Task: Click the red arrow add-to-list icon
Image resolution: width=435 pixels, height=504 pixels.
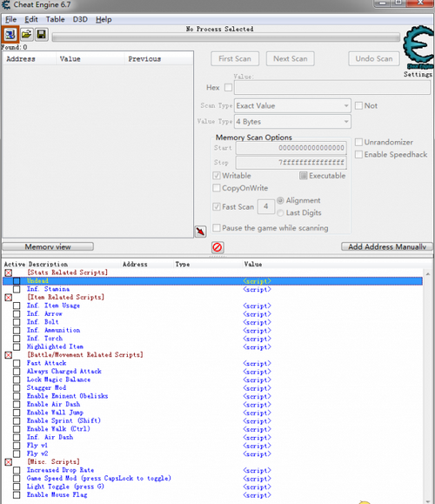Action: tap(200, 231)
